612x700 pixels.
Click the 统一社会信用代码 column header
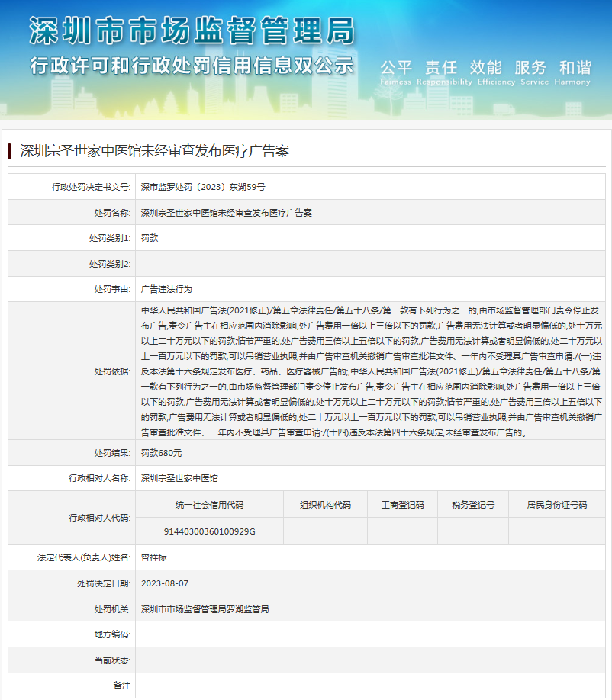[209, 505]
